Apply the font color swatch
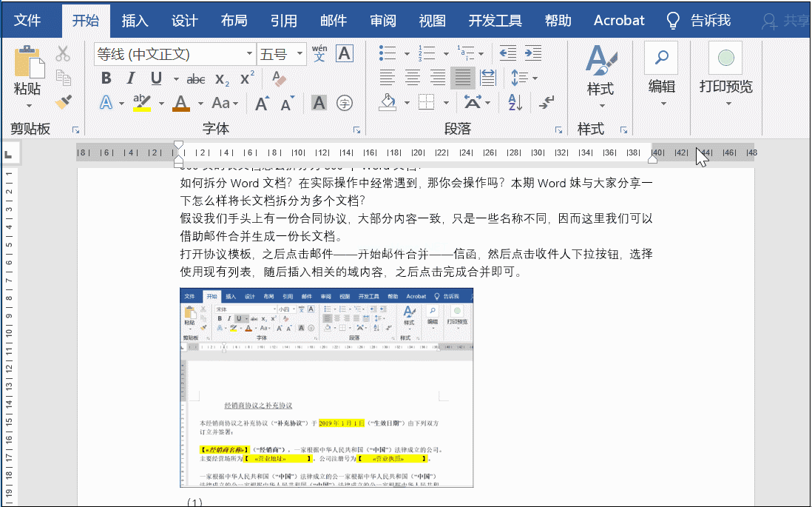812x507 pixels. (180, 103)
